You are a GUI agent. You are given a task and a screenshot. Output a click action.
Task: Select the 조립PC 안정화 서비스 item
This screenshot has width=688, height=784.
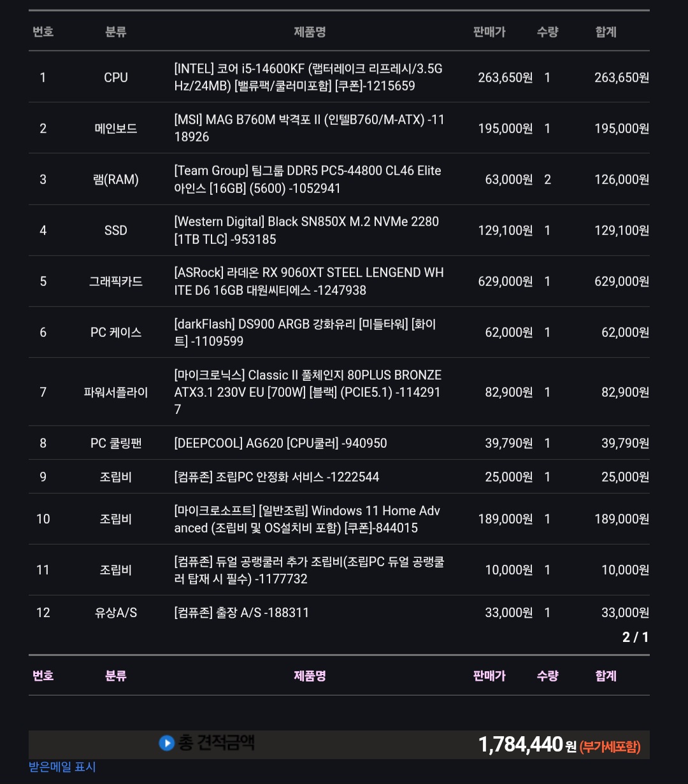276,477
